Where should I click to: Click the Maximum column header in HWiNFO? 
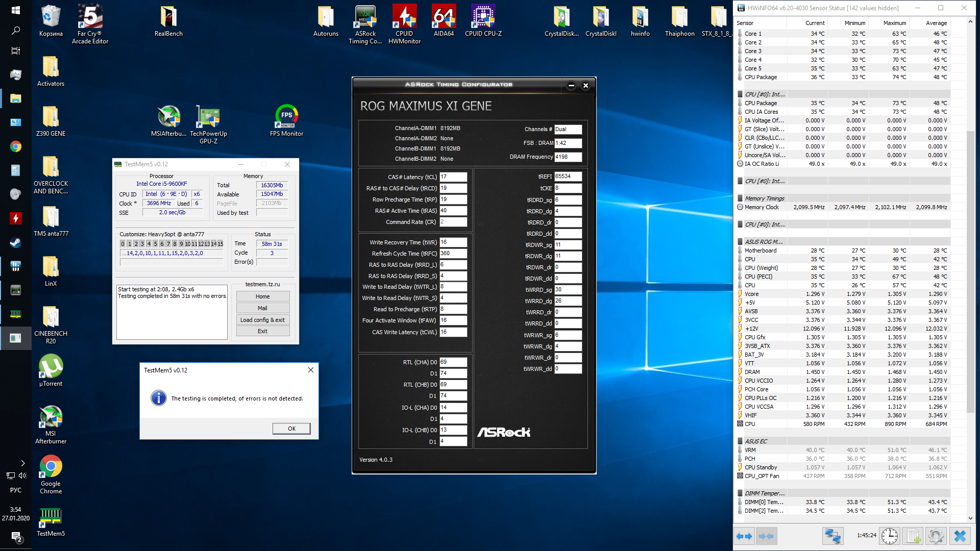(894, 23)
